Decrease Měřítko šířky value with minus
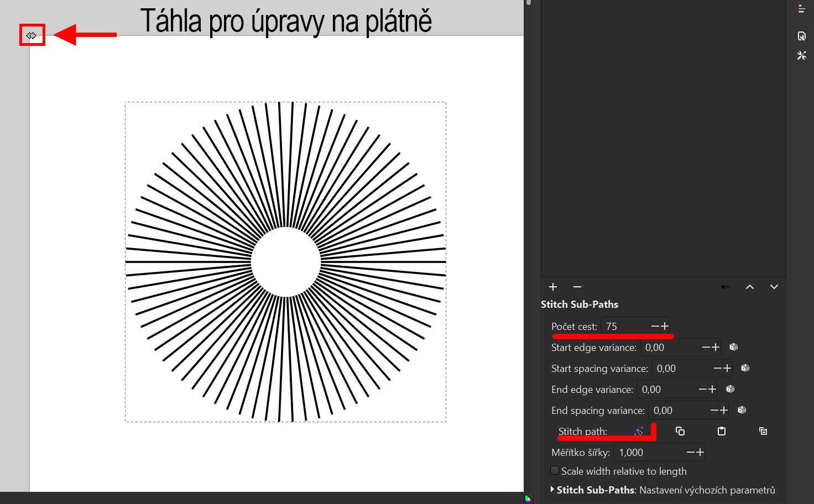The image size is (814, 504). pos(690,452)
